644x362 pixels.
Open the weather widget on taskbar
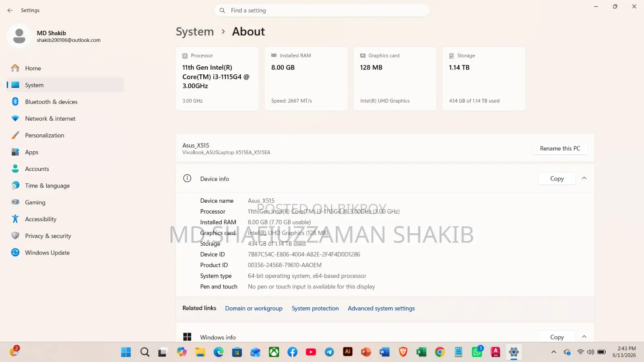[14, 351]
